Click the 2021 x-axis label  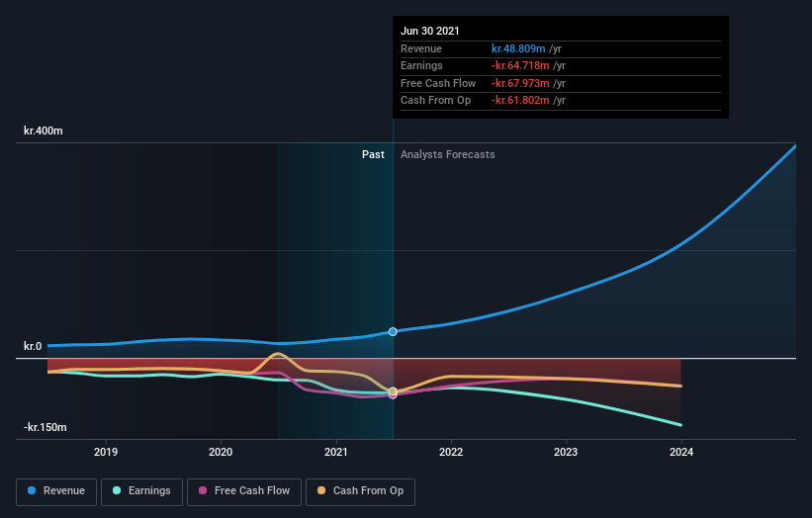336,453
